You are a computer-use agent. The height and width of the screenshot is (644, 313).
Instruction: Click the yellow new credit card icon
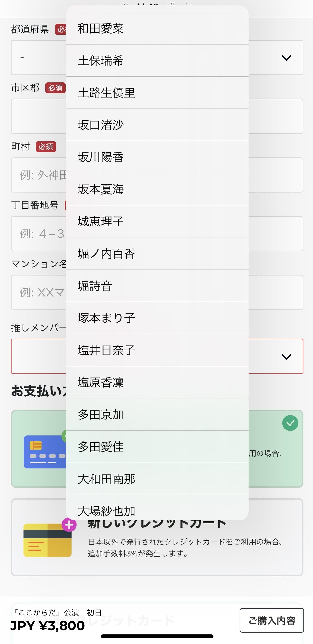coord(47,541)
